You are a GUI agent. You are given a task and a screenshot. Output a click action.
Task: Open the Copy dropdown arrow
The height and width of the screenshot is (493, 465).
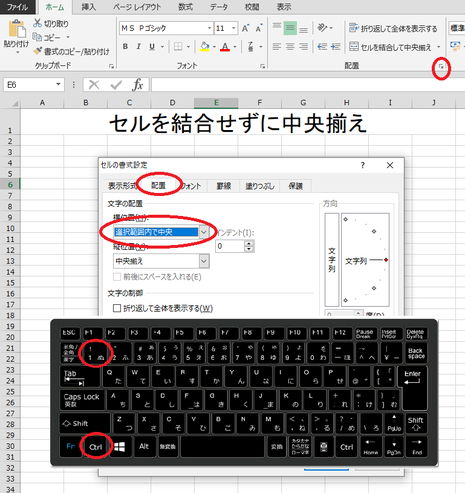pos(68,37)
